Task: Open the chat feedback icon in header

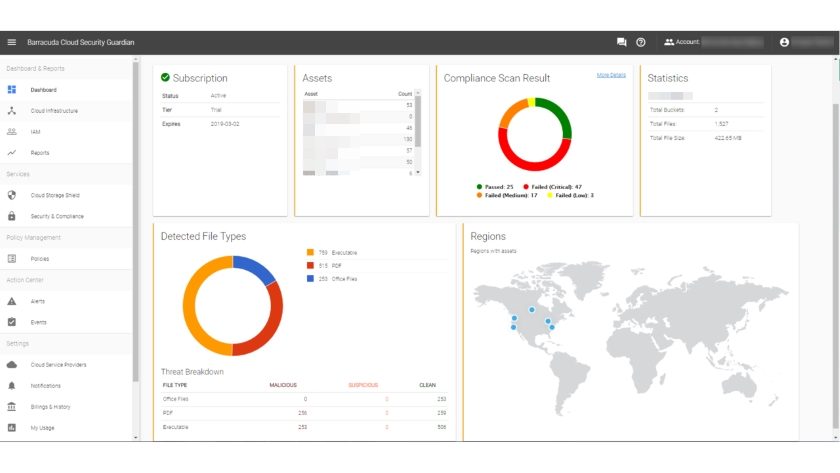Action: 621,42
